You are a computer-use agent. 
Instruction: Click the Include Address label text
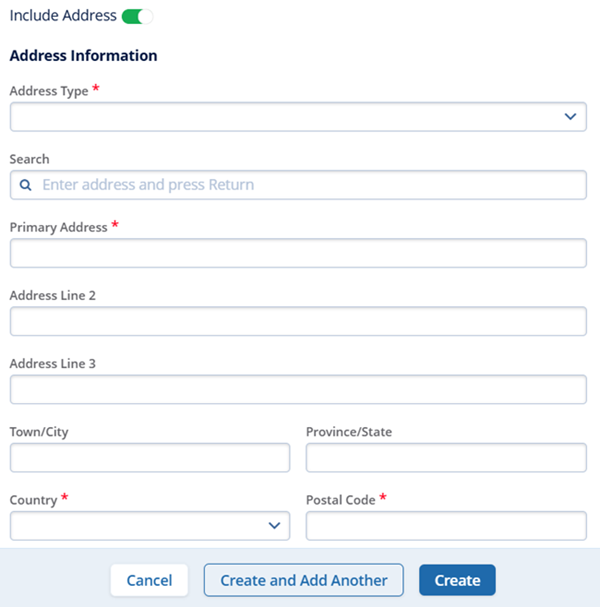pos(63,16)
